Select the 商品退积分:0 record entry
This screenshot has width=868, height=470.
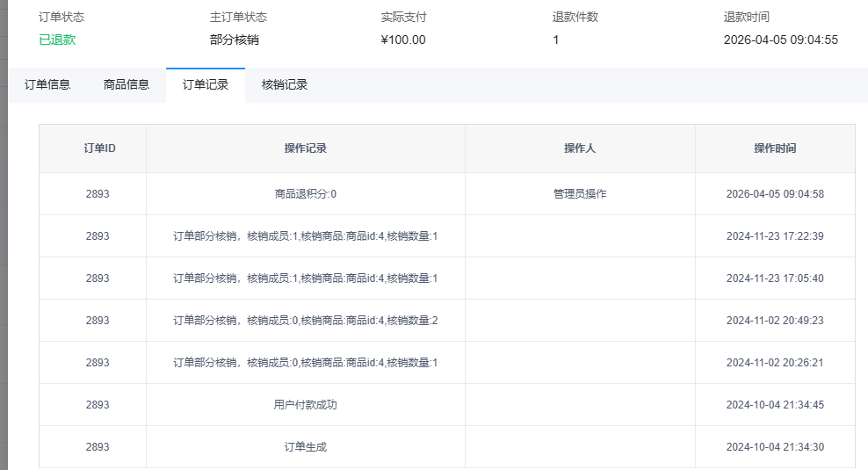click(x=306, y=194)
